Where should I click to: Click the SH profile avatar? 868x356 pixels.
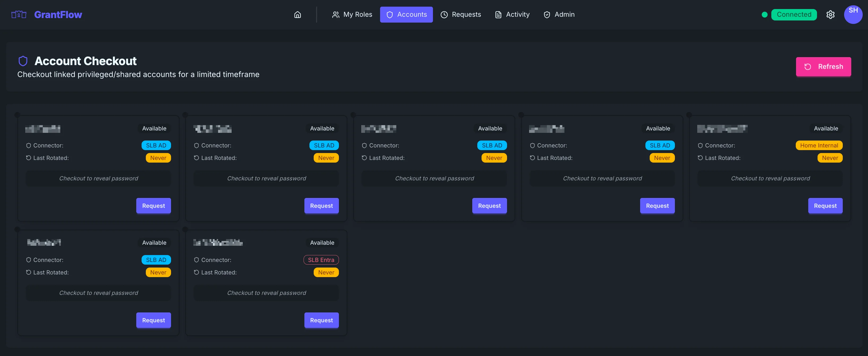pyautogui.click(x=853, y=15)
